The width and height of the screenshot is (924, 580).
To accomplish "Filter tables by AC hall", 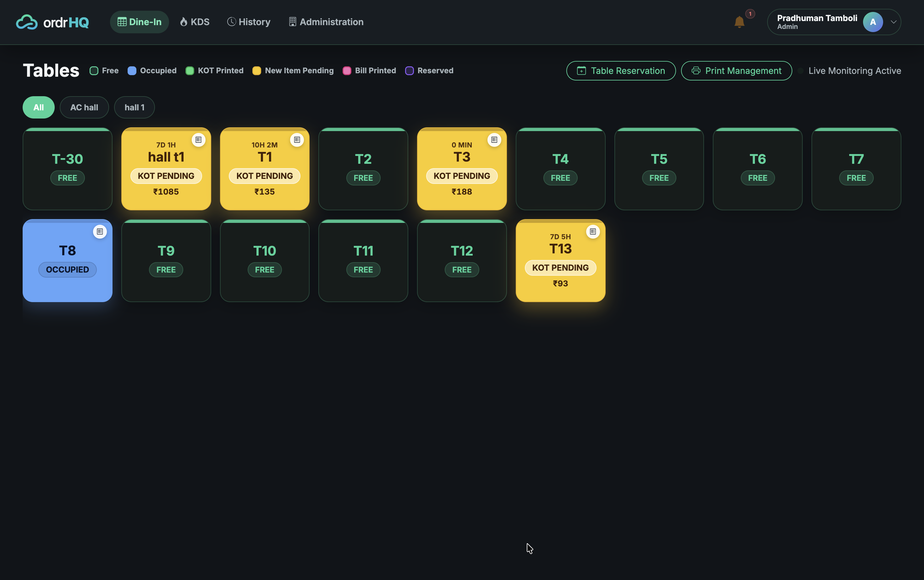I will pyautogui.click(x=84, y=108).
